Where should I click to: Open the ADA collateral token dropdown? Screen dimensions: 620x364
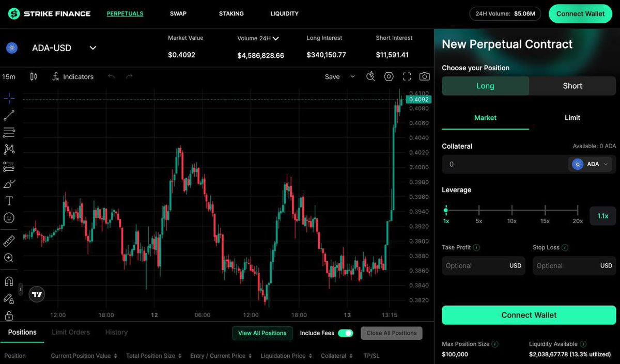point(591,164)
